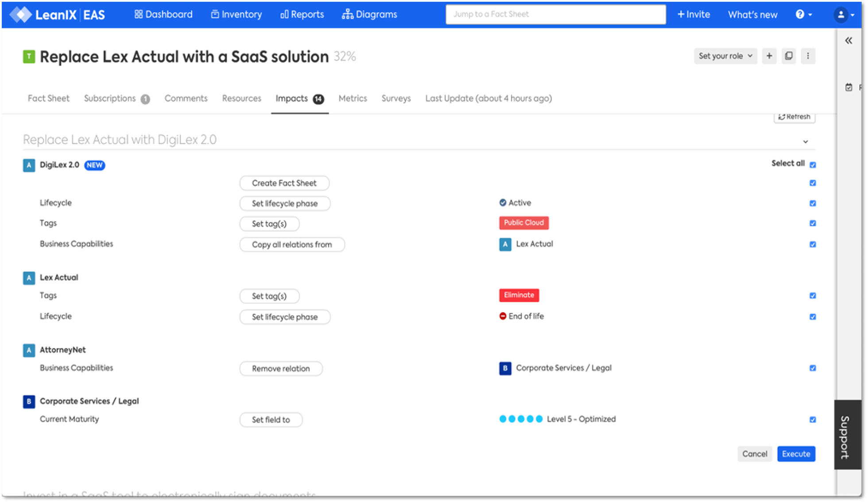The width and height of the screenshot is (868, 503).
Task: Collapse the Replace Lex Actual with DigiLex section
Action: click(806, 142)
